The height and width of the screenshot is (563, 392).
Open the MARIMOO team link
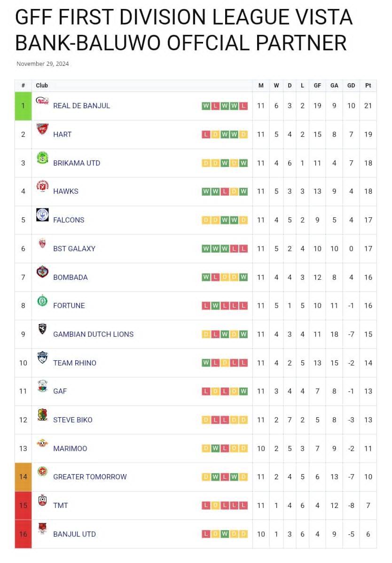click(x=70, y=449)
